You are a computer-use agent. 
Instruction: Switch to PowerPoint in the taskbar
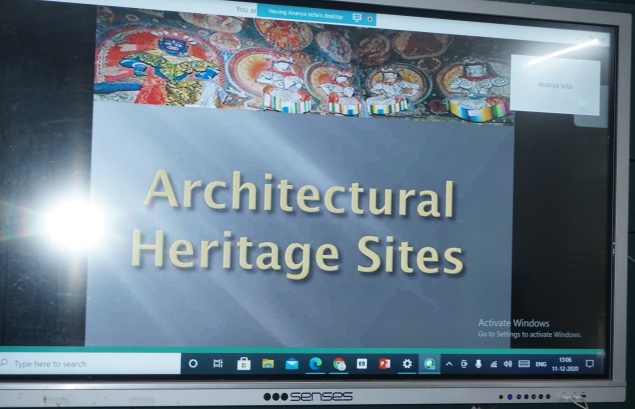(384, 364)
